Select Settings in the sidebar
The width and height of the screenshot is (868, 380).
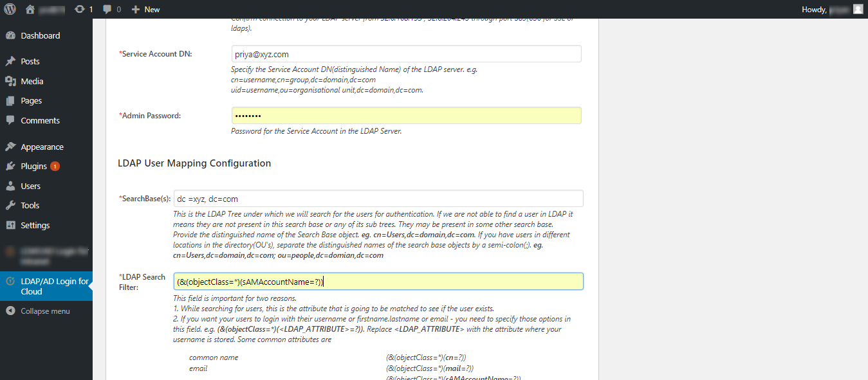[x=36, y=224]
